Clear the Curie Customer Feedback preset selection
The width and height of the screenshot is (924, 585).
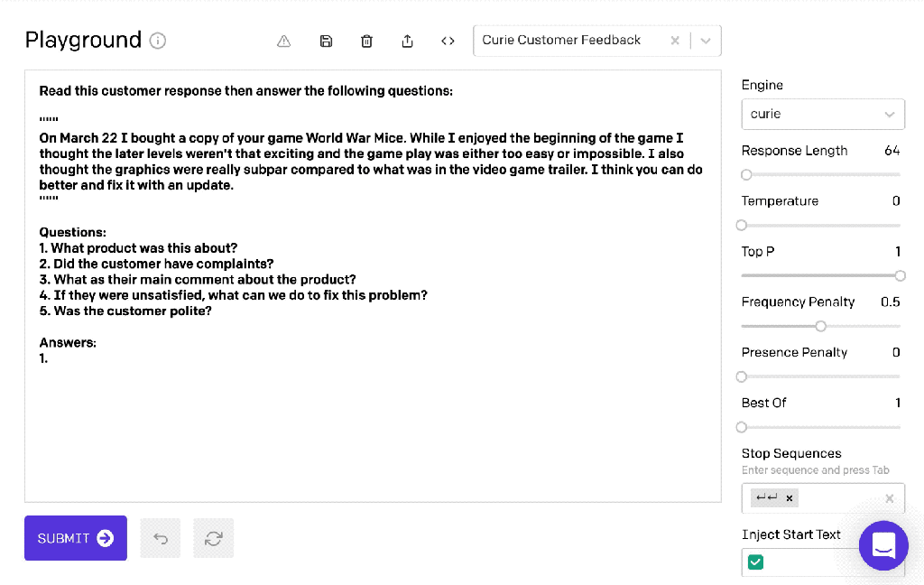pyautogui.click(x=675, y=41)
